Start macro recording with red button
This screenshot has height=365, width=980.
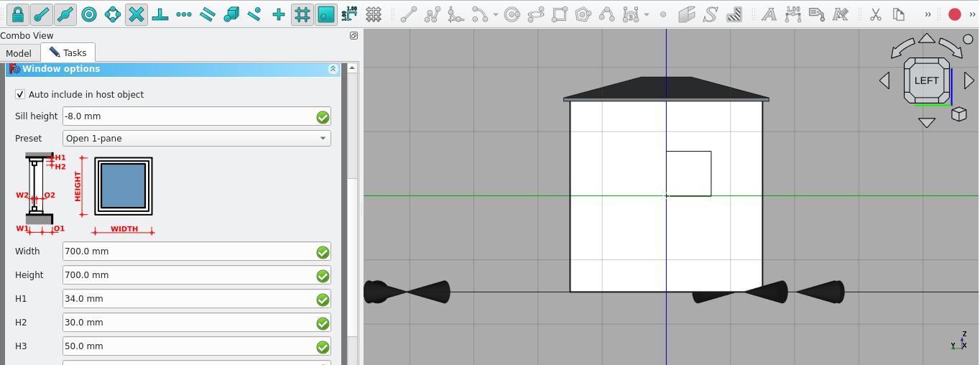(x=954, y=14)
